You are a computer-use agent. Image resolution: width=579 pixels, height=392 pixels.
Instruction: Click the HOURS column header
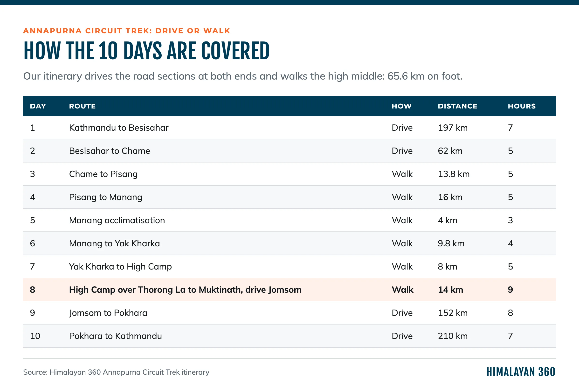(522, 106)
